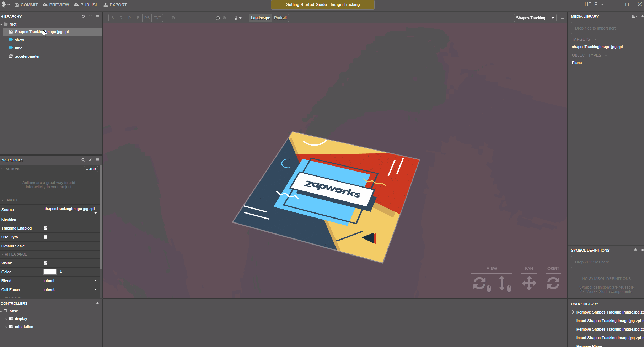This screenshot has height=347, width=644.
Task: Open the Media Library sort dropdown
Action: tap(634, 16)
